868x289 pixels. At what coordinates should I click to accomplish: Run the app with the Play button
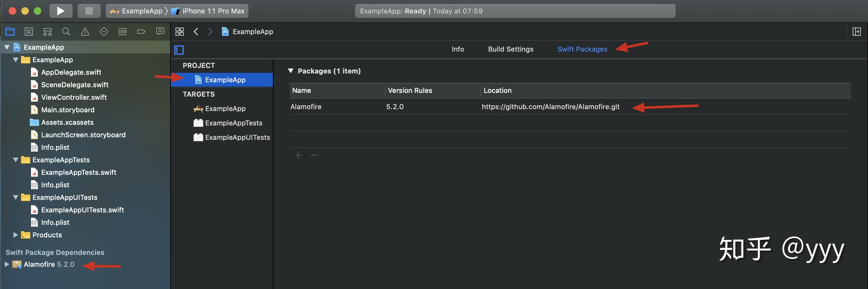pyautogui.click(x=61, y=11)
